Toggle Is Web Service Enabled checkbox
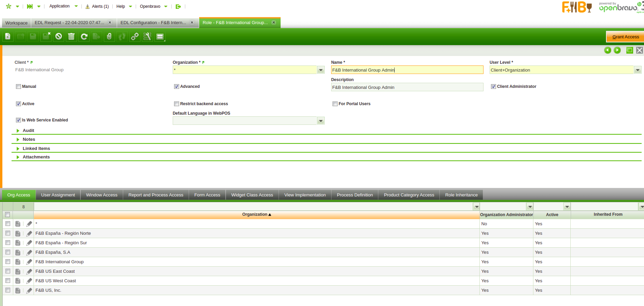644x306 pixels. pos(18,120)
